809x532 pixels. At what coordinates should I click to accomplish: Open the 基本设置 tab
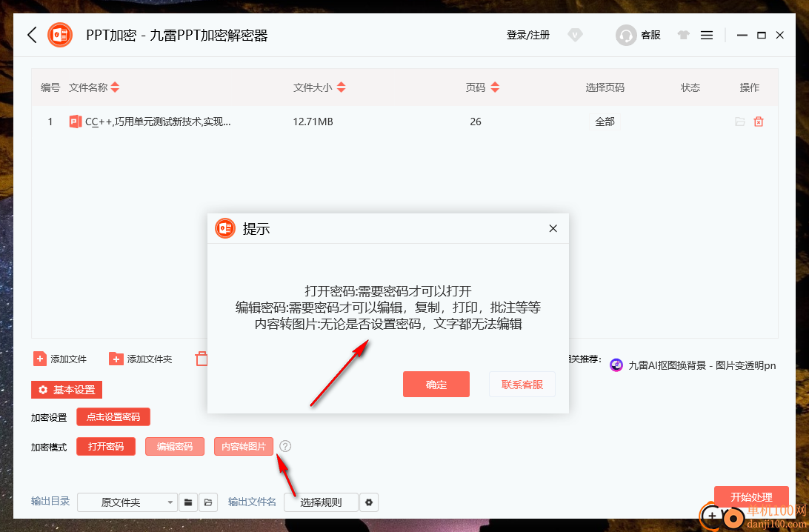pos(67,390)
